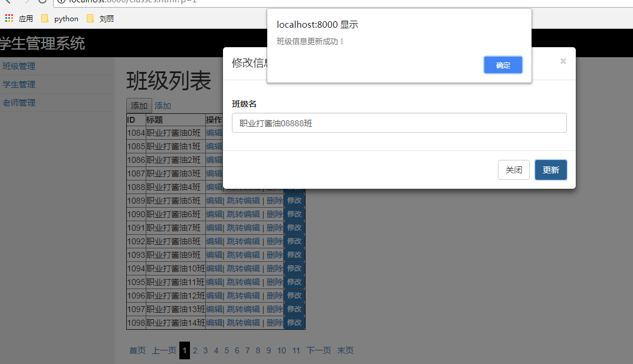Go to page 8
The image size is (633, 364).
[x=258, y=350]
